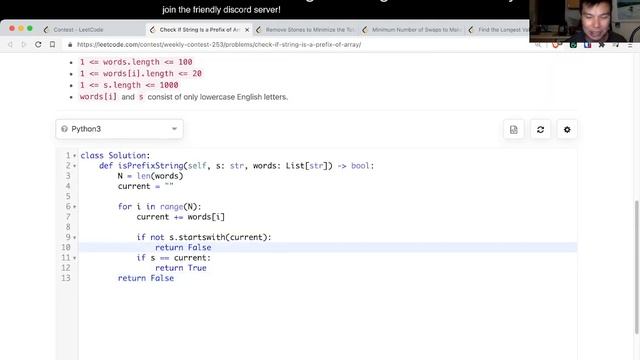Image resolution: width=640 pixels, height=360 pixels.
Task: Open the Python3 language dropdown
Action: click(119, 129)
